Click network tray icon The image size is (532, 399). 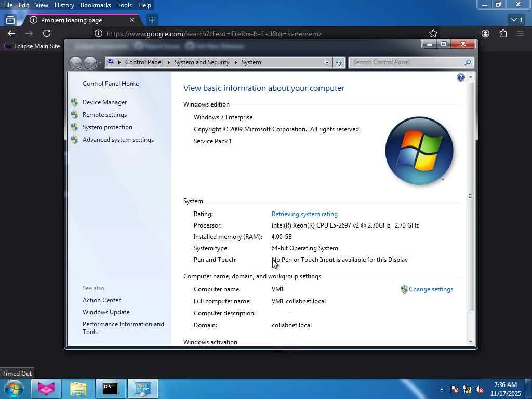(467, 390)
